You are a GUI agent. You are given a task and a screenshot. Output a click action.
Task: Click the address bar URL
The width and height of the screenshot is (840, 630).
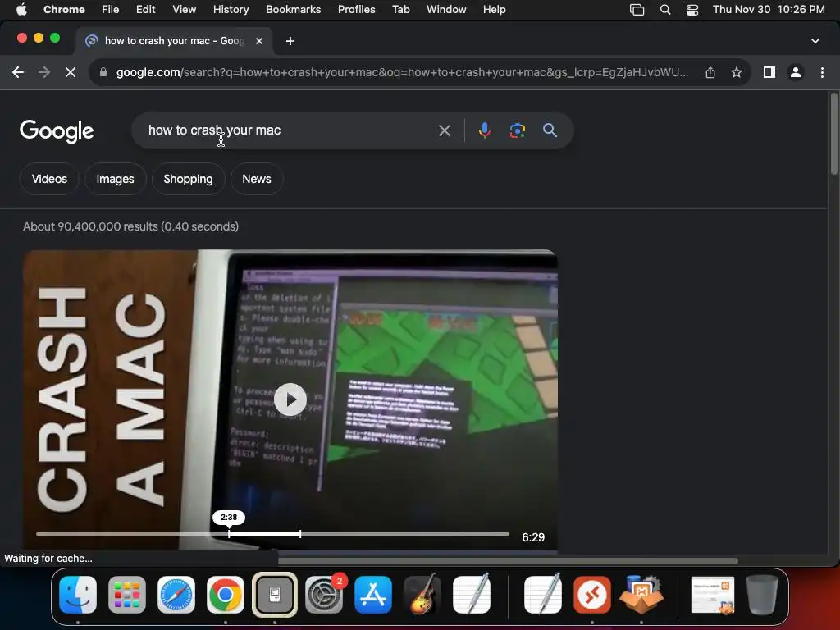pyautogui.click(x=402, y=72)
